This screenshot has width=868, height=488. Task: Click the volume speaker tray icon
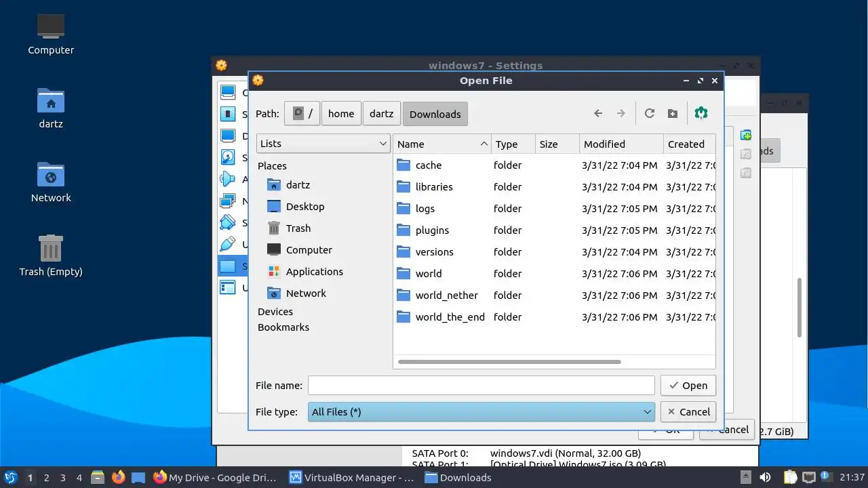765,477
